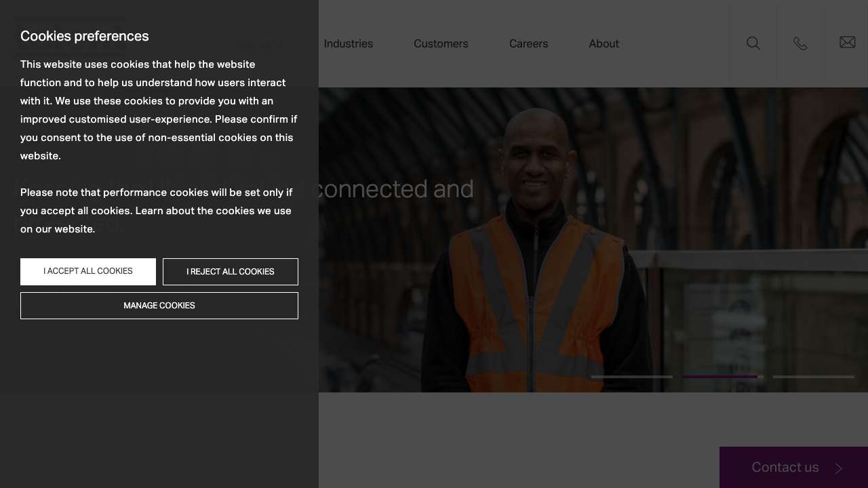The width and height of the screenshot is (868, 488).
Task: Go to the Careers menu
Action: [528, 44]
